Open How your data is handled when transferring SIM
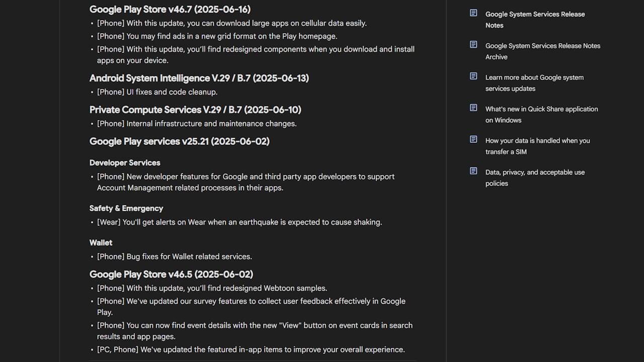644x362 pixels. (537, 146)
